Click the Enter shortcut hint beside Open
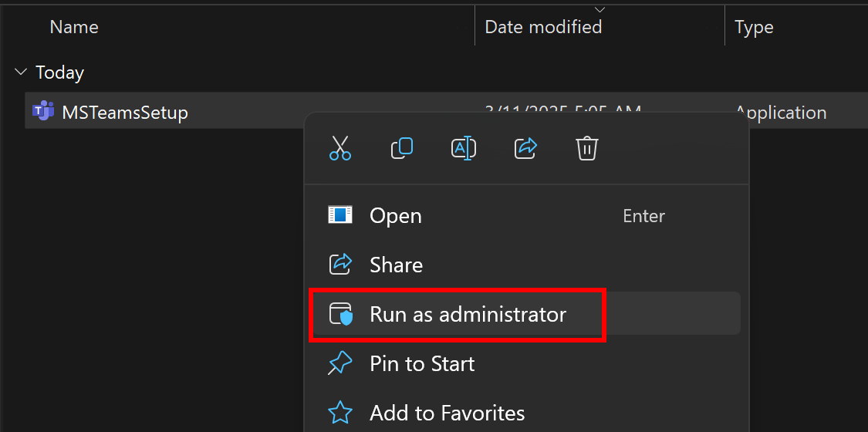 (643, 216)
